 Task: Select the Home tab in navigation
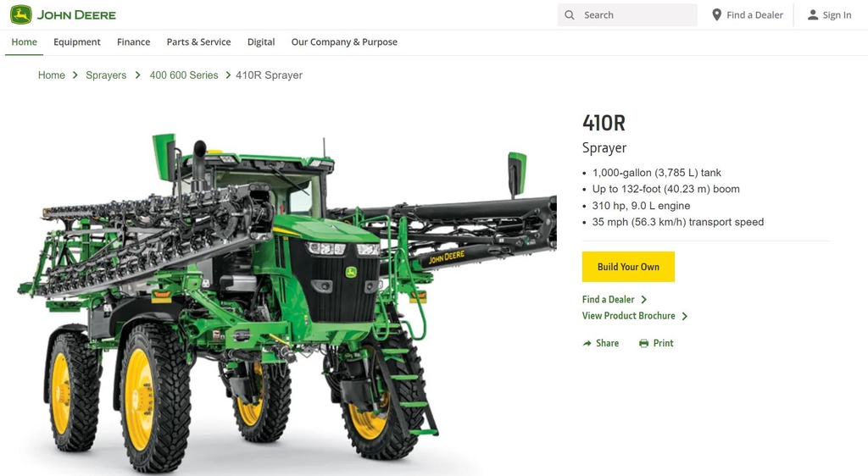click(24, 42)
